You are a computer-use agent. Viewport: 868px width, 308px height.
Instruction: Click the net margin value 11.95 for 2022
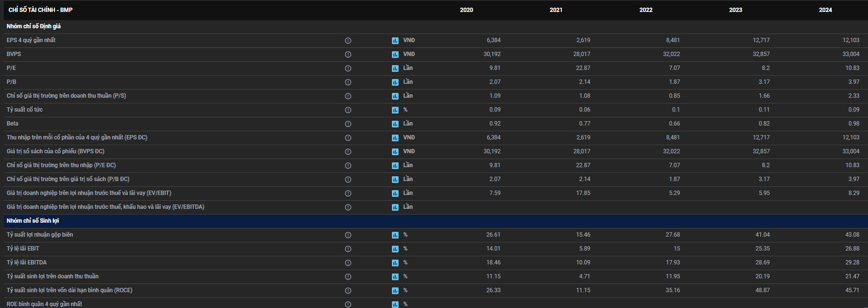point(673,276)
